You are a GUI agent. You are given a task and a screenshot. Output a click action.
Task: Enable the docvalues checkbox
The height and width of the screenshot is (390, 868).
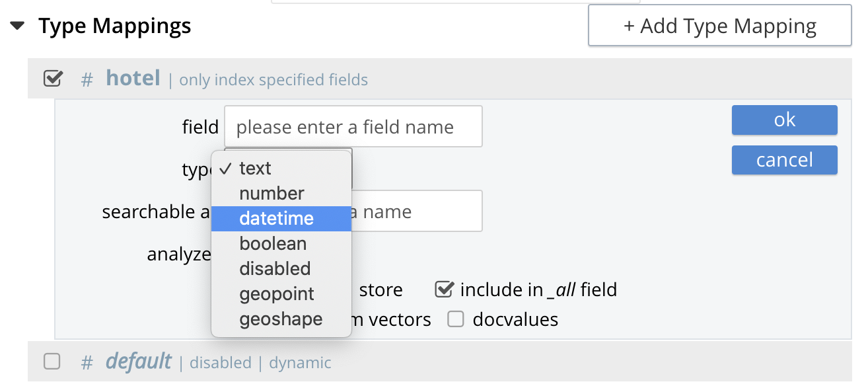pyautogui.click(x=456, y=320)
